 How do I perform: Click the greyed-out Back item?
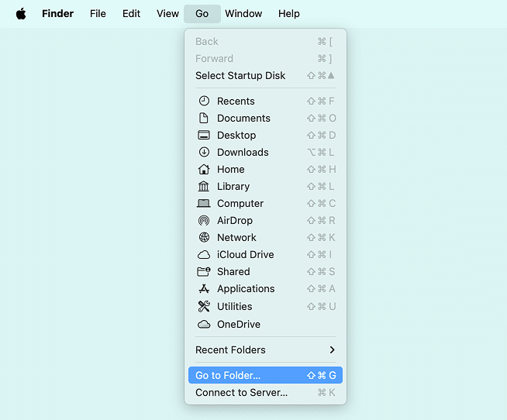pyautogui.click(x=265, y=42)
